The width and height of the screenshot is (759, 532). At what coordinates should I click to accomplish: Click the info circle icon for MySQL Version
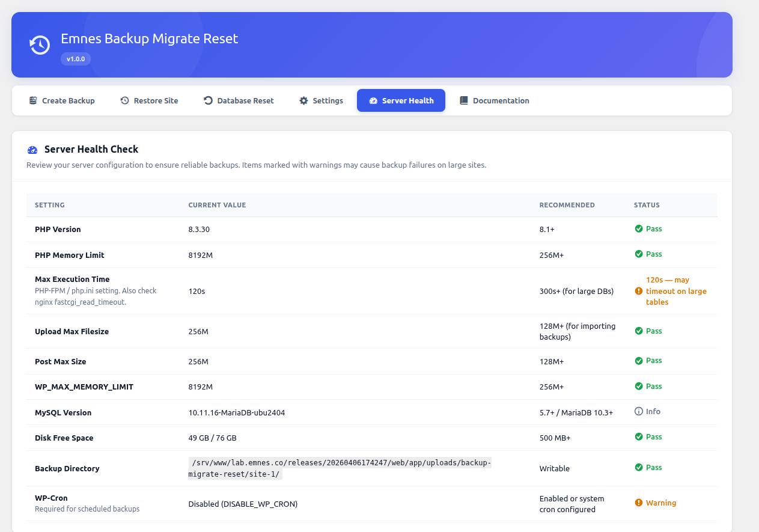pos(639,411)
